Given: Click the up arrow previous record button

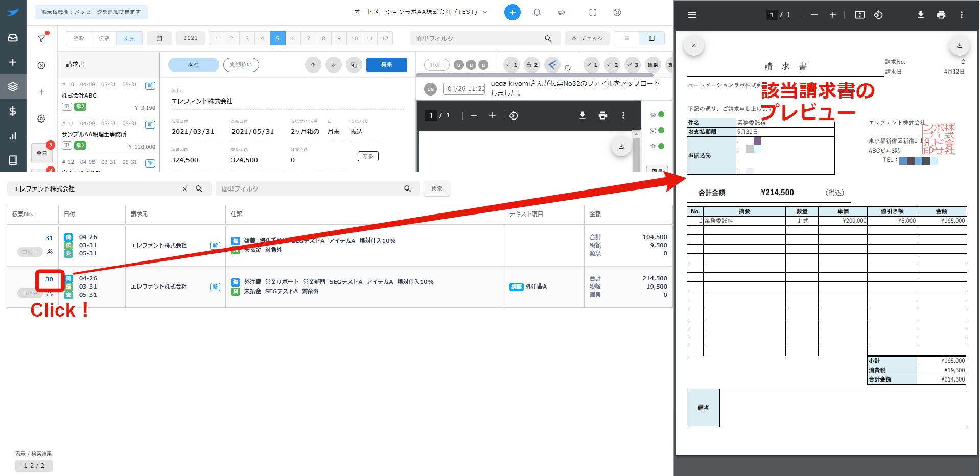Looking at the screenshot, I should pyautogui.click(x=313, y=65).
